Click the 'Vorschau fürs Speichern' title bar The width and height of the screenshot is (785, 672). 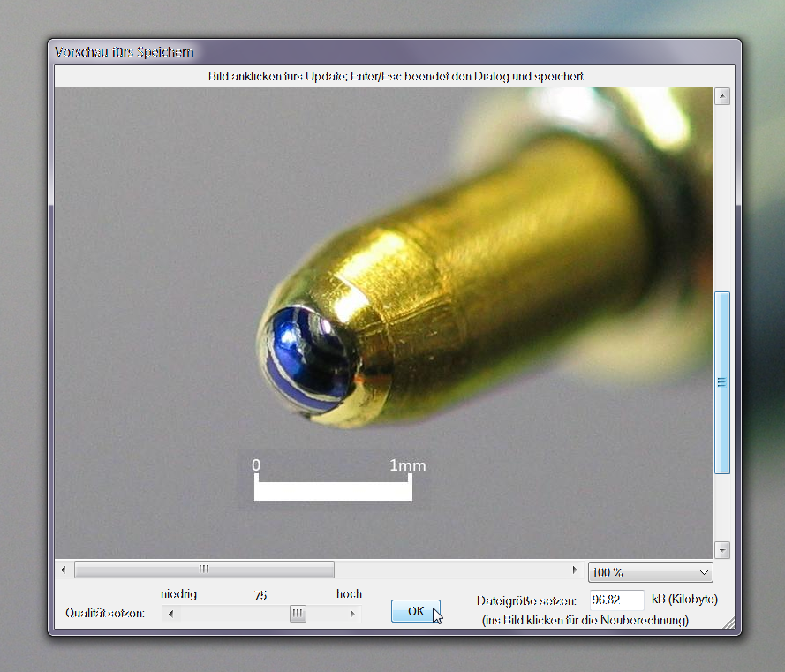click(395, 51)
